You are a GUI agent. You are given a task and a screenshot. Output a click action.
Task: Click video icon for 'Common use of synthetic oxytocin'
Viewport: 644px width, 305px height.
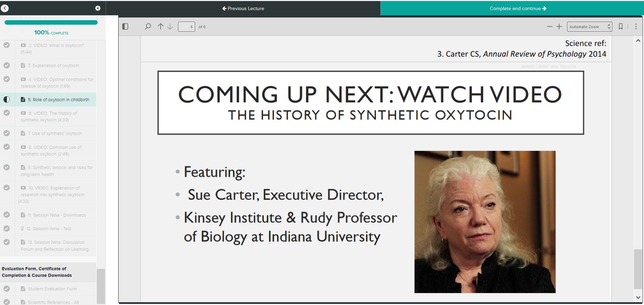click(23, 147)
